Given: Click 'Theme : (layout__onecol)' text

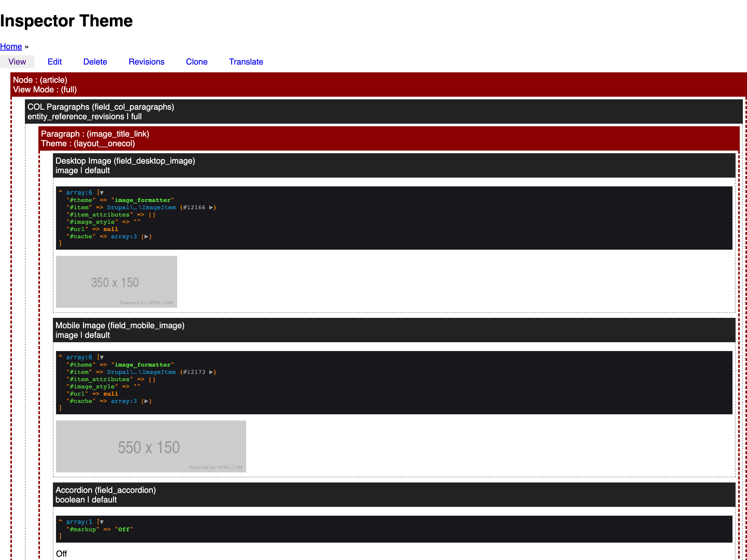Looking at the screenshot, I should click(88, 144).
